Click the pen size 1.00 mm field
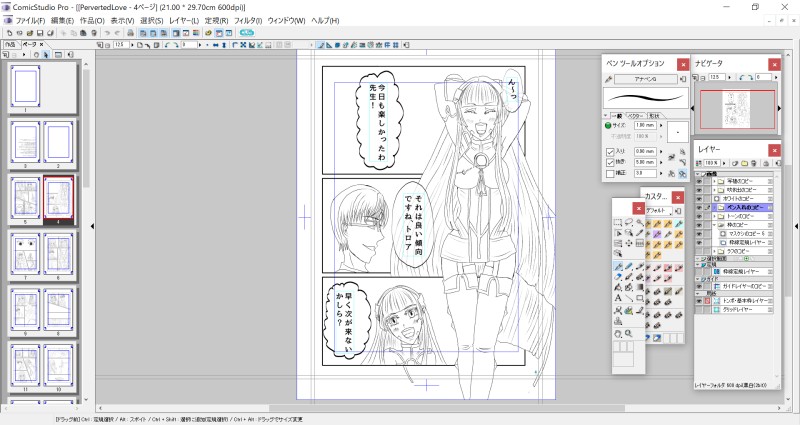The height and width of the screenshot is (425, 800). pyautogui.click(x=645, y=125)
